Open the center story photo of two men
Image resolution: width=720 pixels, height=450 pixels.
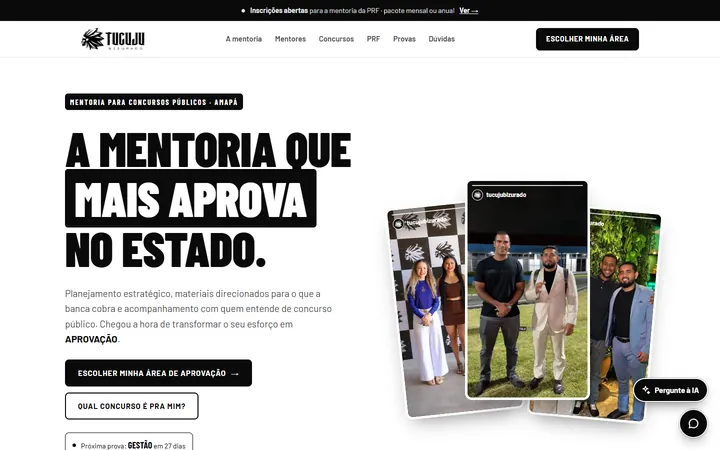click(528, 290)
